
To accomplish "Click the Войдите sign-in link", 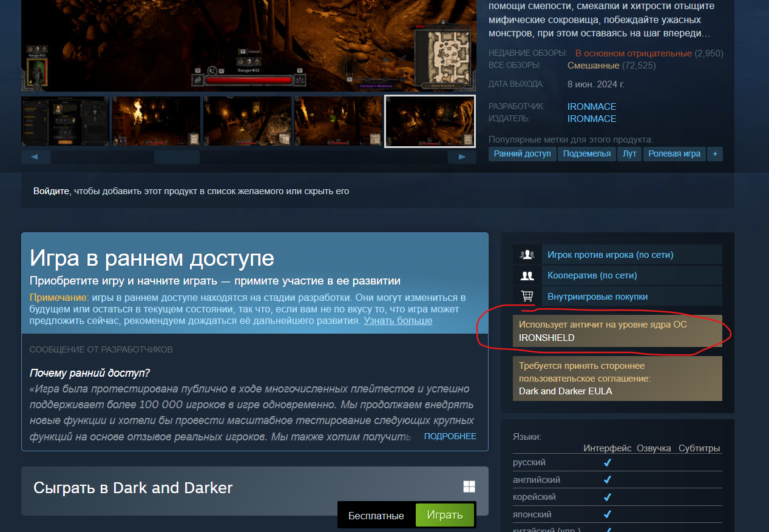I will [x=51, y=190].
